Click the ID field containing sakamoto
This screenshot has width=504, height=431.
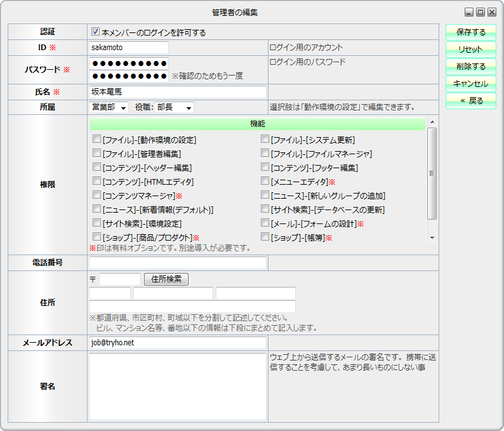pos(129,48)
